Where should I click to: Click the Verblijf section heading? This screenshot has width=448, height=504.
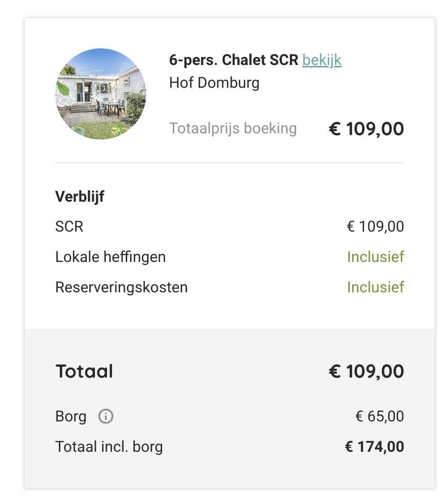[x=80, y=197]
